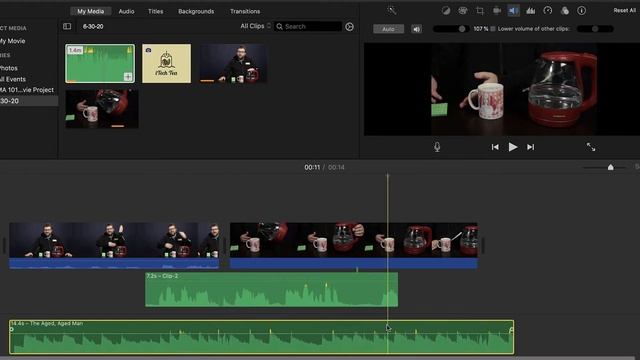Toggle the libraries sidebar visibility
Image resolution: width=640 pixels, height=360 pixels.
coord(67,27)
